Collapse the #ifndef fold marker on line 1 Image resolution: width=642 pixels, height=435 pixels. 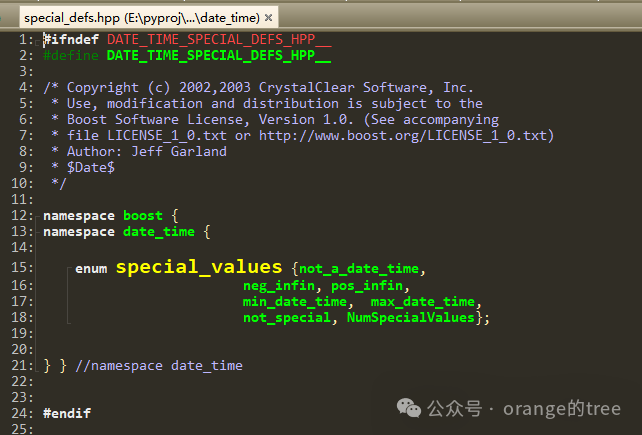click(38, 41)
